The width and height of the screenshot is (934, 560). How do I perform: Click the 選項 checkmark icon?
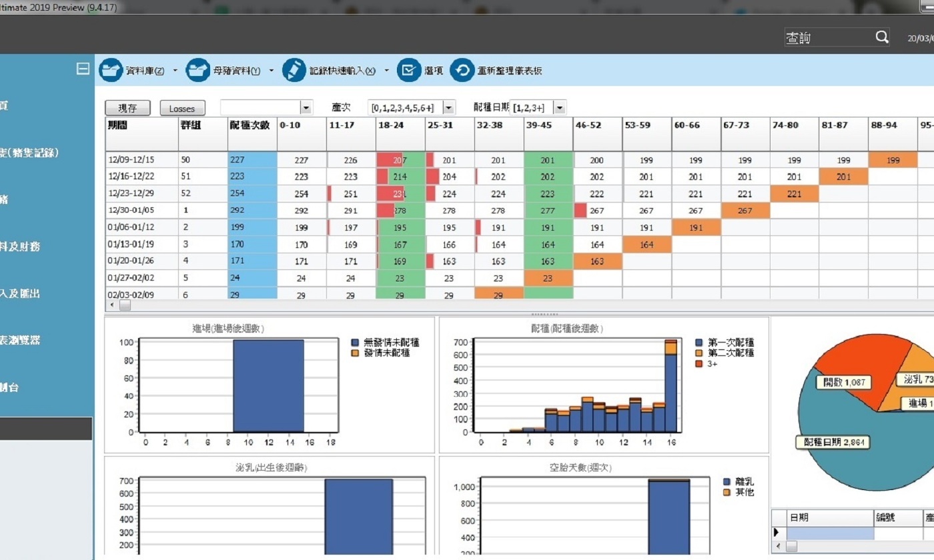pos(409,71)
